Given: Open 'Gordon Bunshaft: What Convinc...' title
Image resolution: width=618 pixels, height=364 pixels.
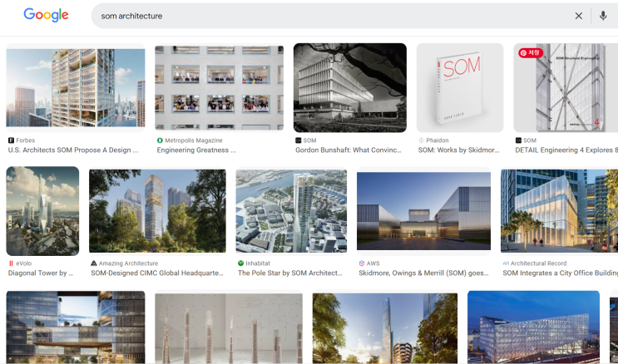Looking at the screenshot, I should point(349,150).
